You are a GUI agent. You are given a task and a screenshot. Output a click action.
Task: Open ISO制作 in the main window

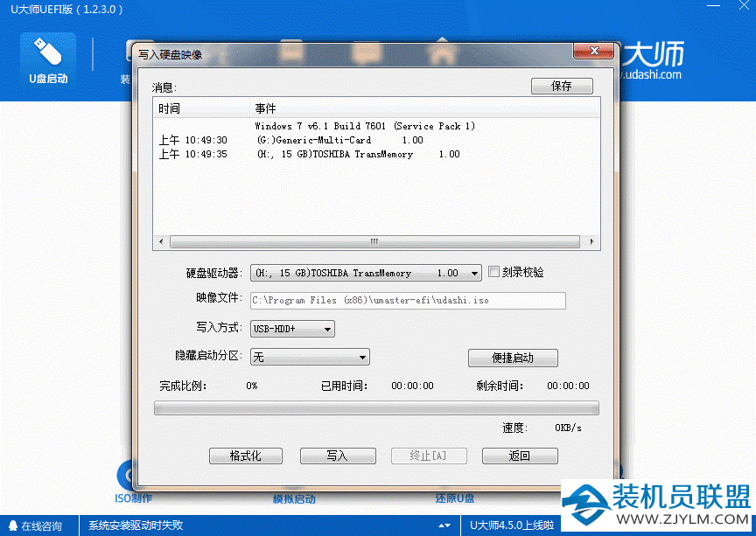(134, 498)
